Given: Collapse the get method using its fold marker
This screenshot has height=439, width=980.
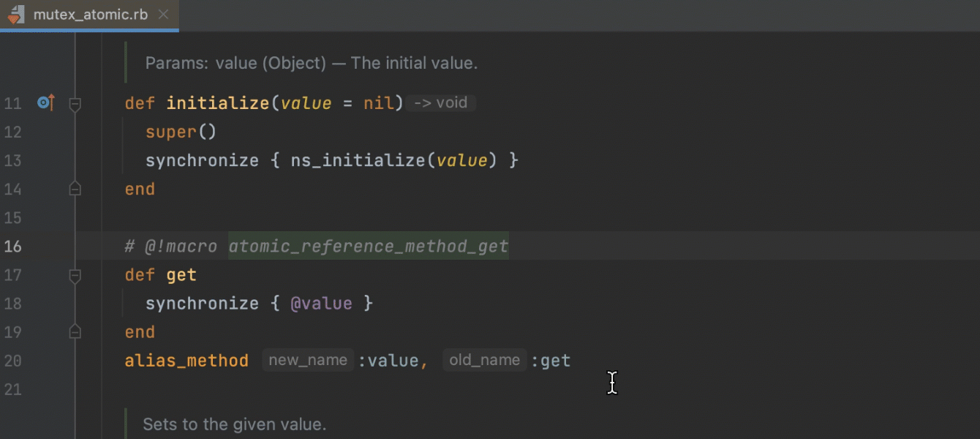Looking at the screenshot, I should click(x=75, y=276).
